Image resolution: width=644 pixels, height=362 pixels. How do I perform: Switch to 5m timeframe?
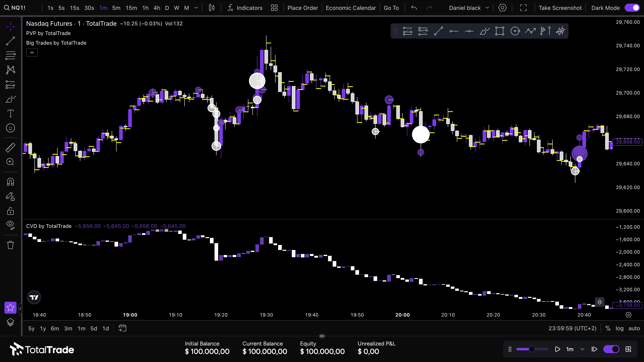point(116,8)
